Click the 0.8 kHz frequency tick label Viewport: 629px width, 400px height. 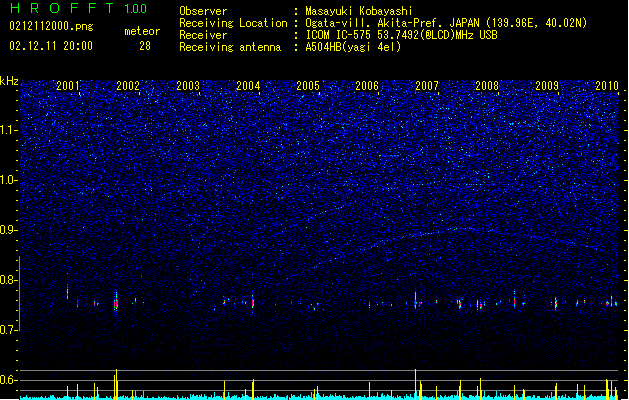tap(9, 280)
